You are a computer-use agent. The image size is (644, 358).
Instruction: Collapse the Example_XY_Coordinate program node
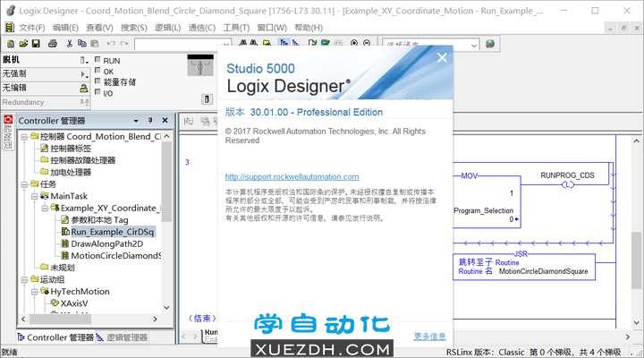tap(45, 208)
